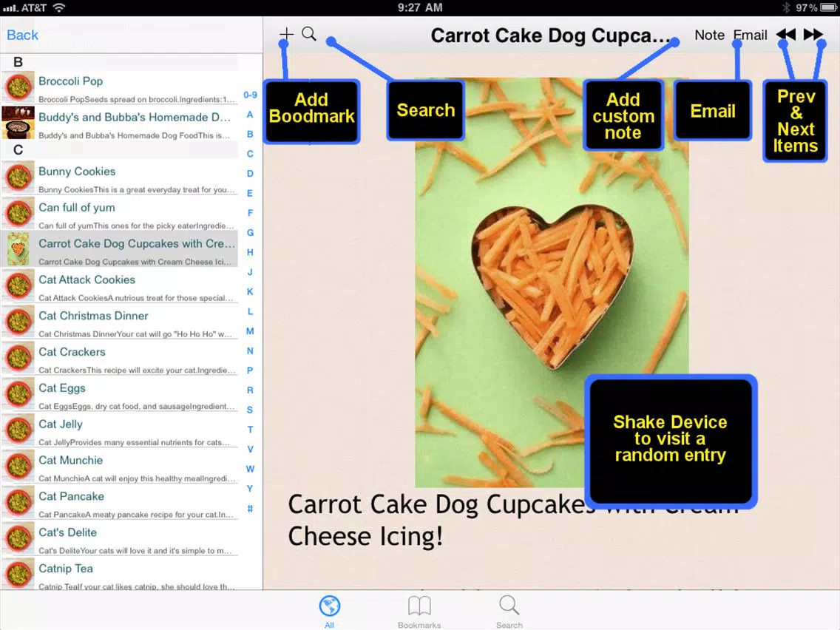
Task: Email this recipe
Action: [x=750, y=35]
